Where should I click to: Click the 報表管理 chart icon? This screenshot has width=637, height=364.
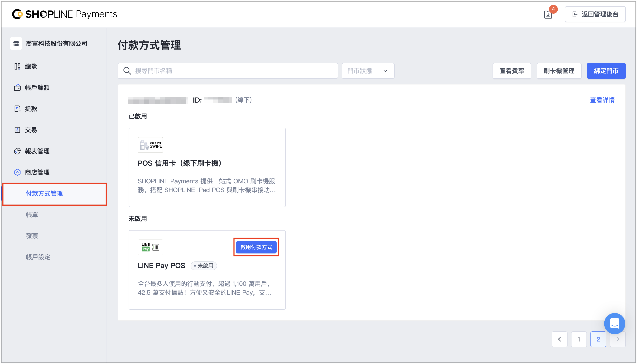tap(17, 151)
